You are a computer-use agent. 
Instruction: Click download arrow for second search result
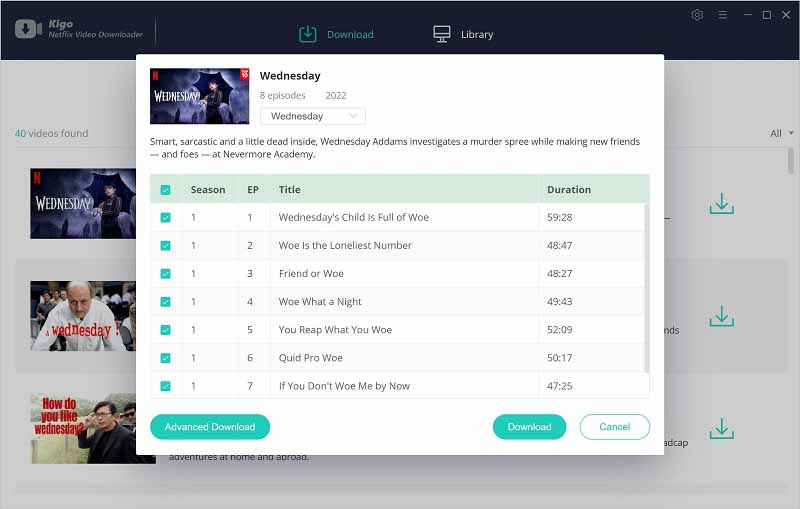721,316
